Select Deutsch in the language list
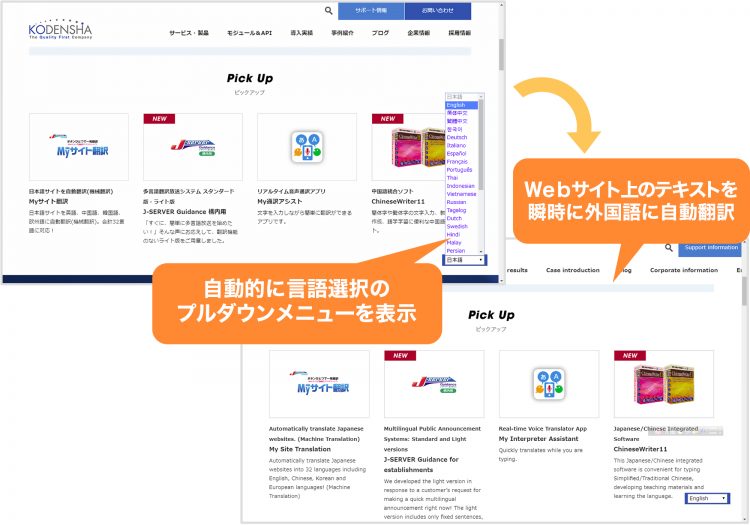750x525 pixels. [461, 138]
